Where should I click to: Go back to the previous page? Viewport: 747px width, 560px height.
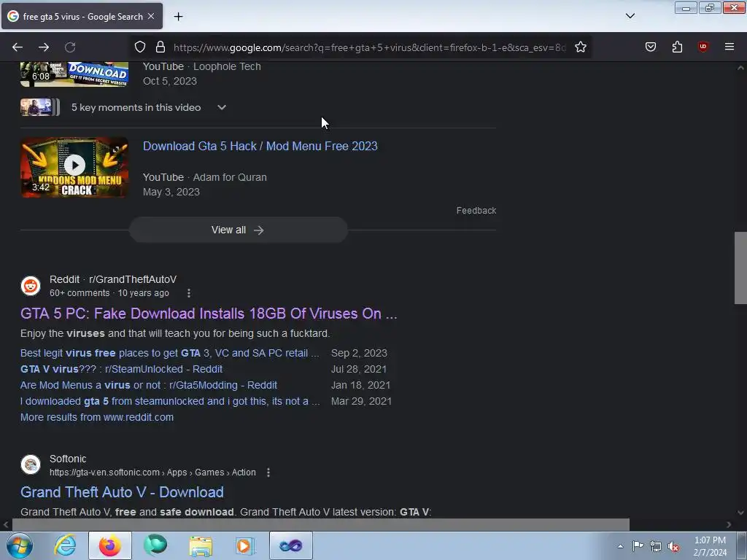pos(18,47)
